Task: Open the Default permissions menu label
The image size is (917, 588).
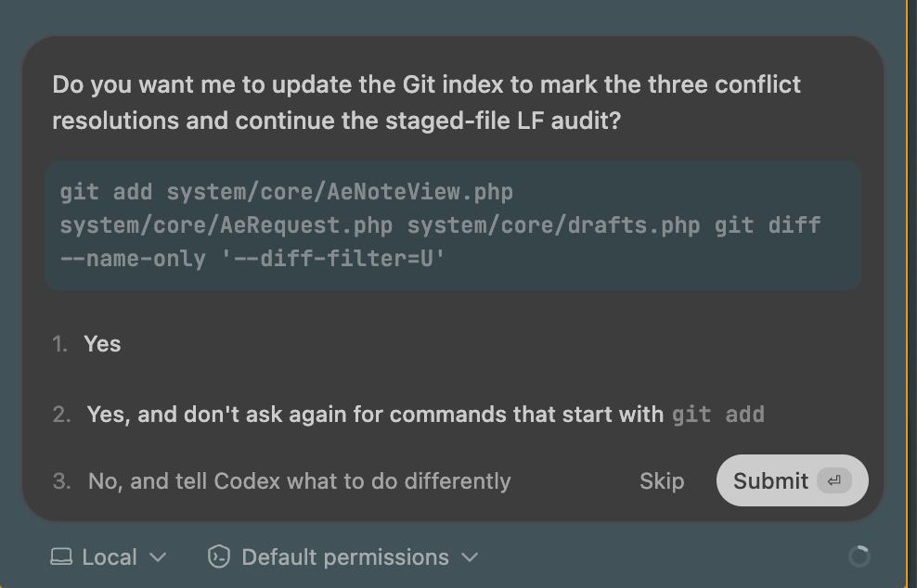Action: click(344, 557)
